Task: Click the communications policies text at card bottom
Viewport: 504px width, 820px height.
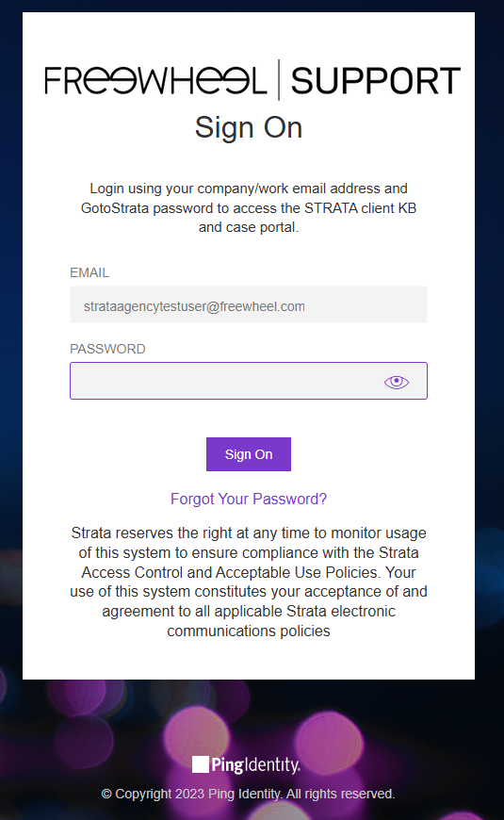Action: [x=249, y=631]
